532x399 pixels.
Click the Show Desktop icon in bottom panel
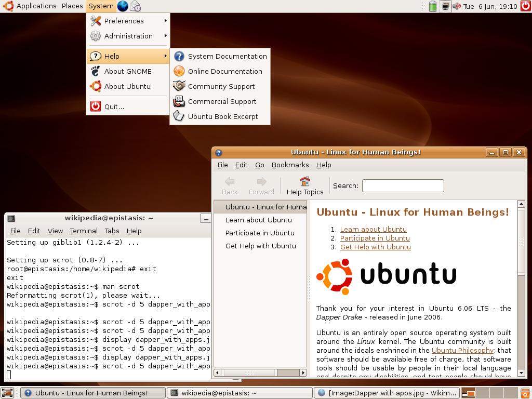point(7,393)
